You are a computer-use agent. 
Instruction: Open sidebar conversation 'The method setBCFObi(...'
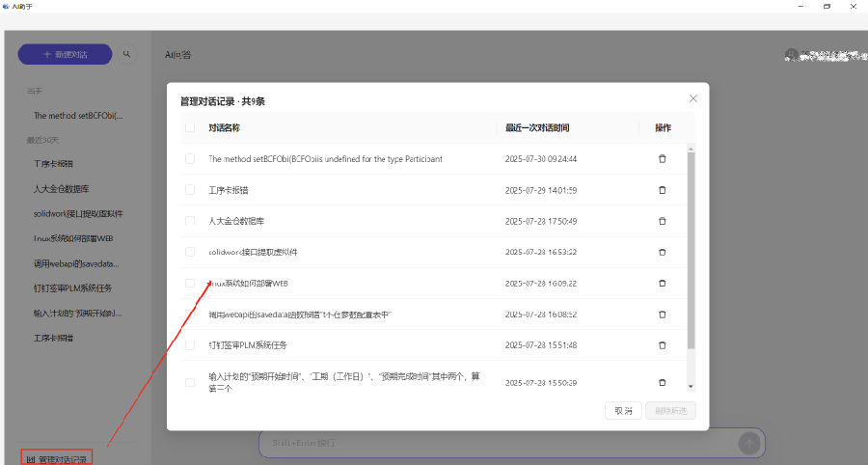[x=78, y=116]
